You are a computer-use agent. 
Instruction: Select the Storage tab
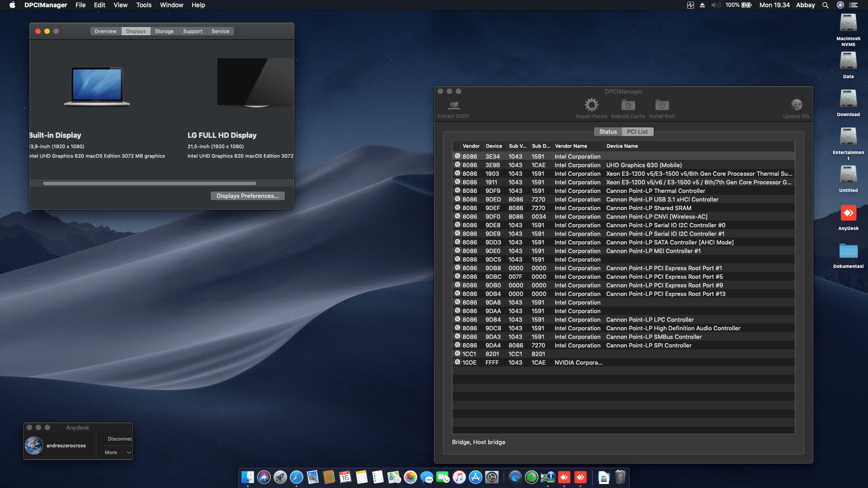(164, 31)
